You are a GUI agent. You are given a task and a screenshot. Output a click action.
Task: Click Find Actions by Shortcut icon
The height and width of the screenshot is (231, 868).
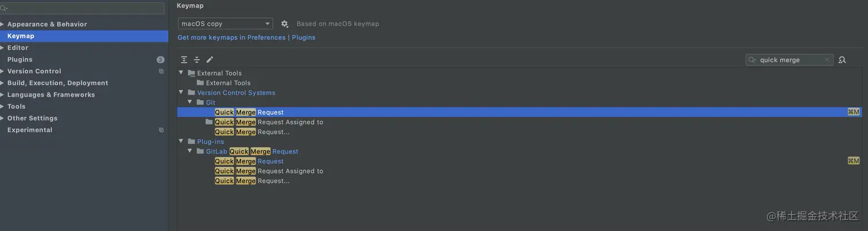(842, 60)
